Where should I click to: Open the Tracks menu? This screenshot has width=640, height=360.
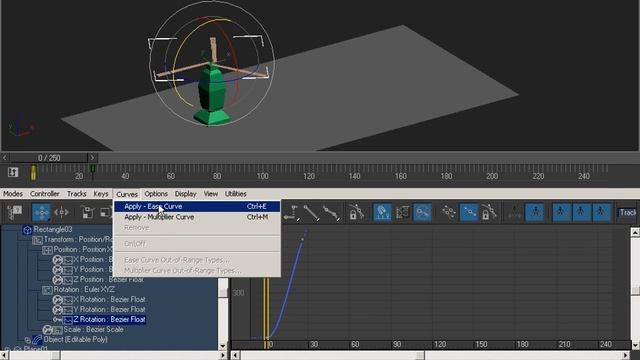76,194
